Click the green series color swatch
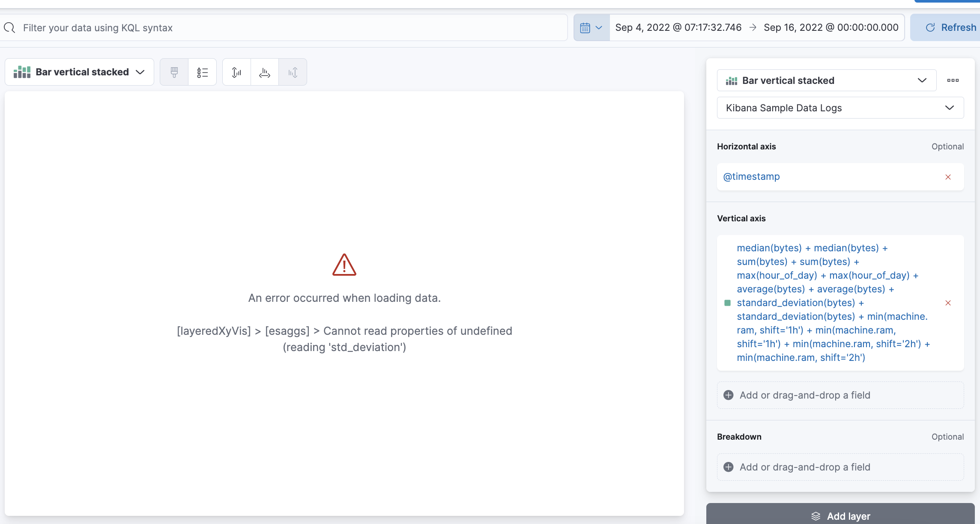Image resolution: width=980 pixels, height=524 pixels. click(727, 303)
